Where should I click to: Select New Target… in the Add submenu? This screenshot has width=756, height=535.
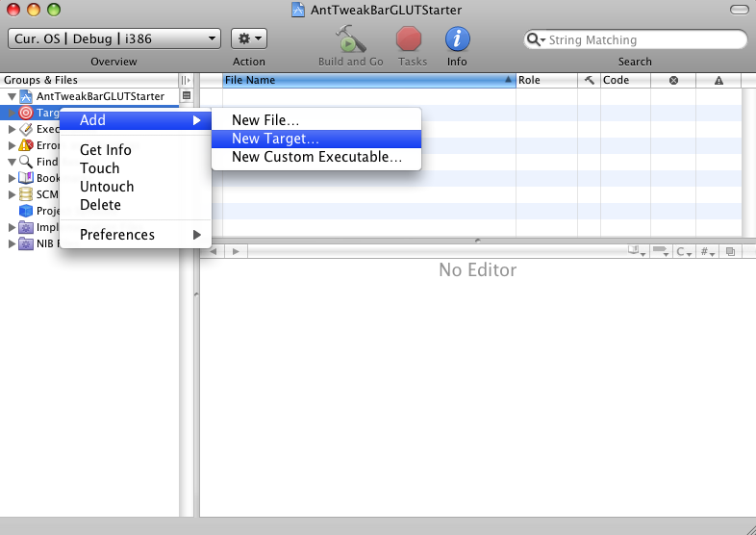click(x=275, y=139)
